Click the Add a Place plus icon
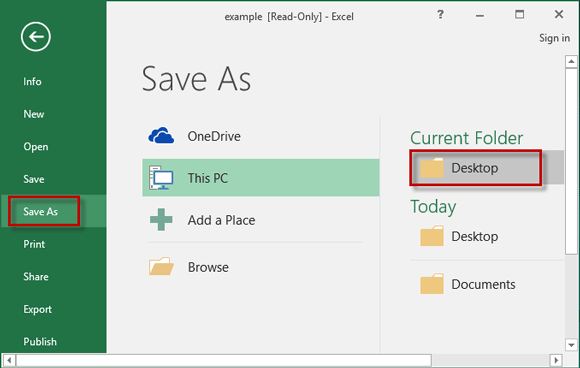 [161, 220]
